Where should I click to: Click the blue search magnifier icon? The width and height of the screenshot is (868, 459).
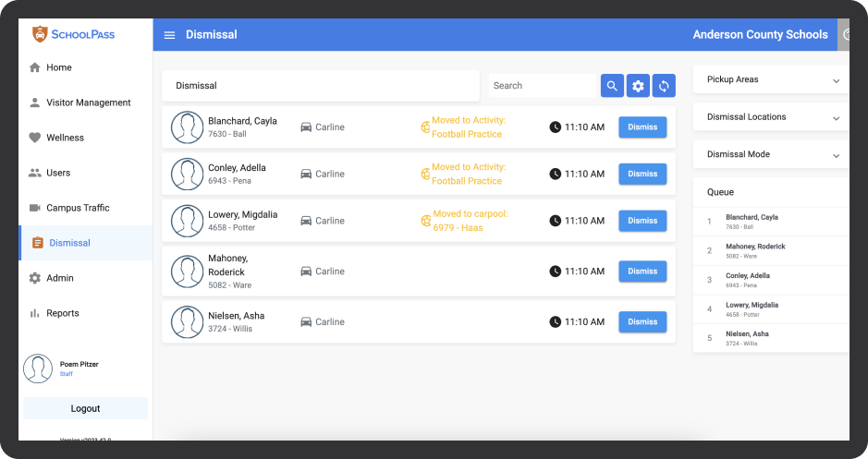pyautogui.click(x=612, y=86)
